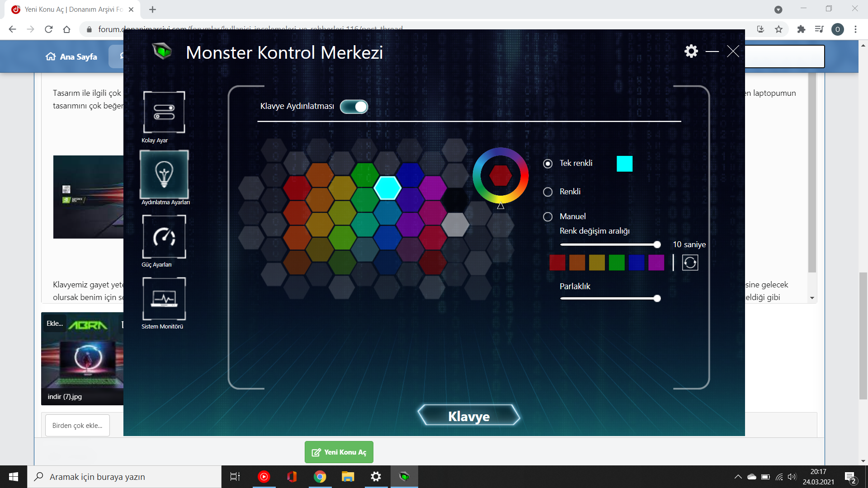Image resolution: width=868 pixels, height=488 pixels.
Task: Open the Chrome profile dropdown arrow
Action: (778, 9)
